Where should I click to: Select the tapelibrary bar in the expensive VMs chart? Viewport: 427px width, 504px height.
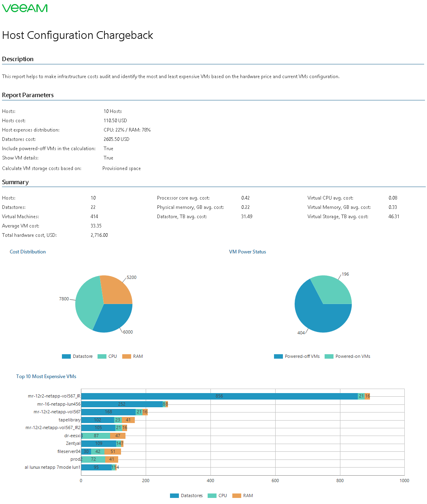pyautogui.click(x=97, y=420)
